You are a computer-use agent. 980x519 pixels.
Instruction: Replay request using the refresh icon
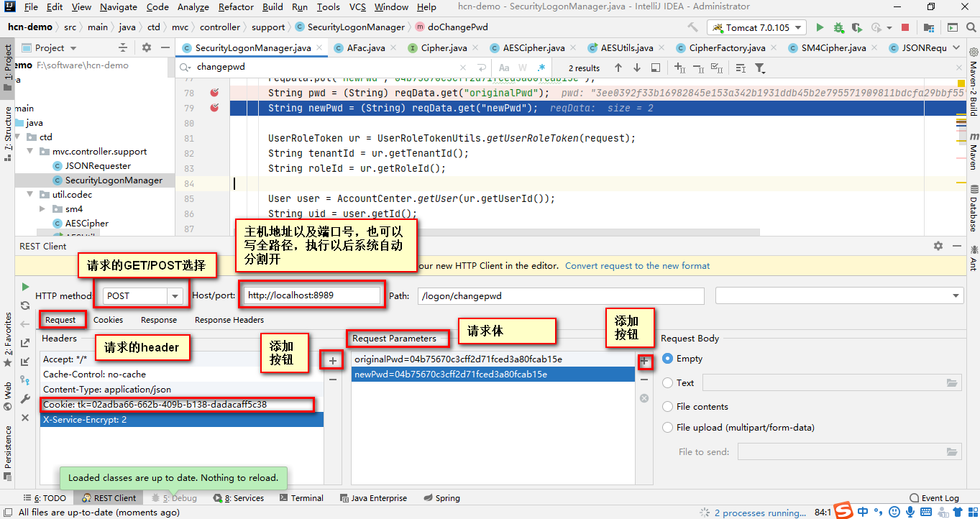pos(25,305)
